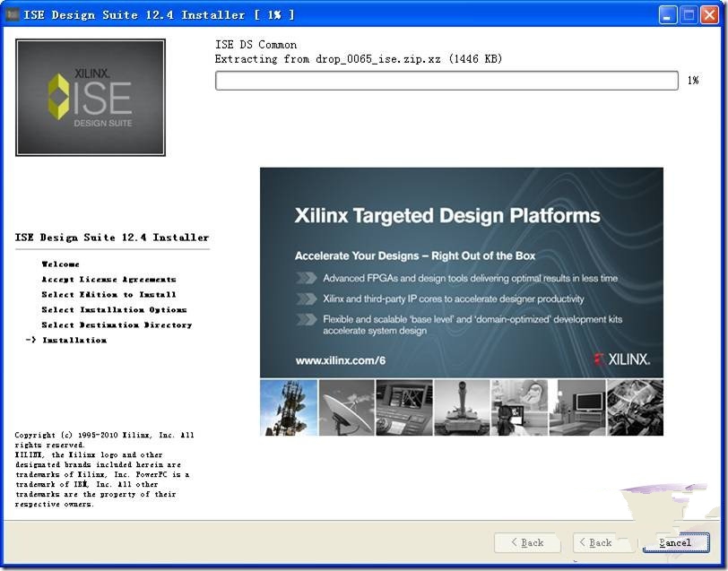Close the installer window
This screenshot has width=728, height=571.
pos(710,15)
